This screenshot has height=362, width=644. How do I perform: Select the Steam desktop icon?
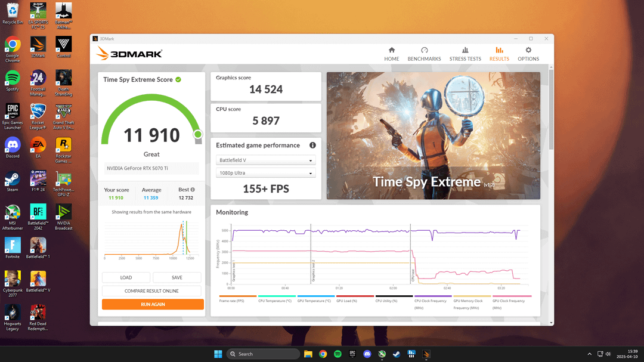13,181
